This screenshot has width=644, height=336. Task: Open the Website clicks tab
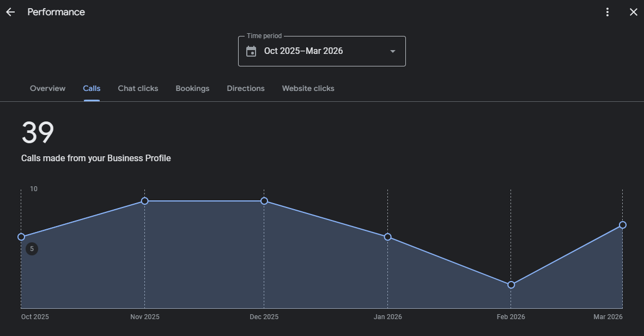(308, 88)
